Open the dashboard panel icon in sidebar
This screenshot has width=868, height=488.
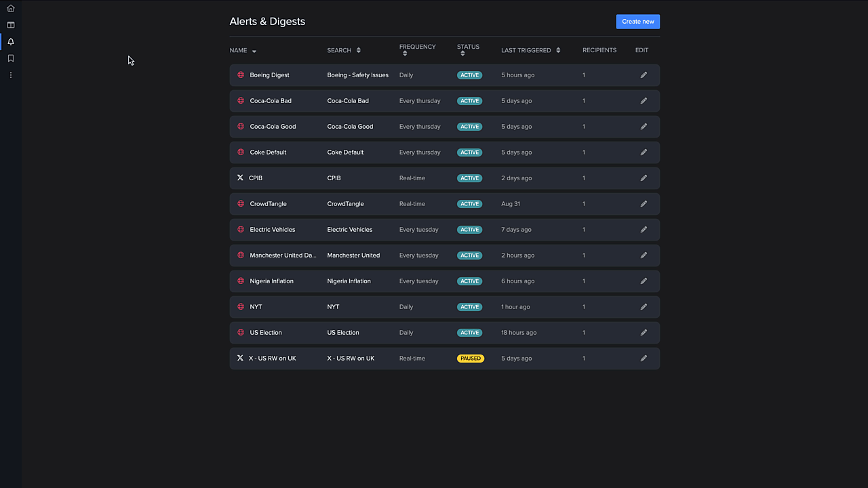click(x=11, y=25)
